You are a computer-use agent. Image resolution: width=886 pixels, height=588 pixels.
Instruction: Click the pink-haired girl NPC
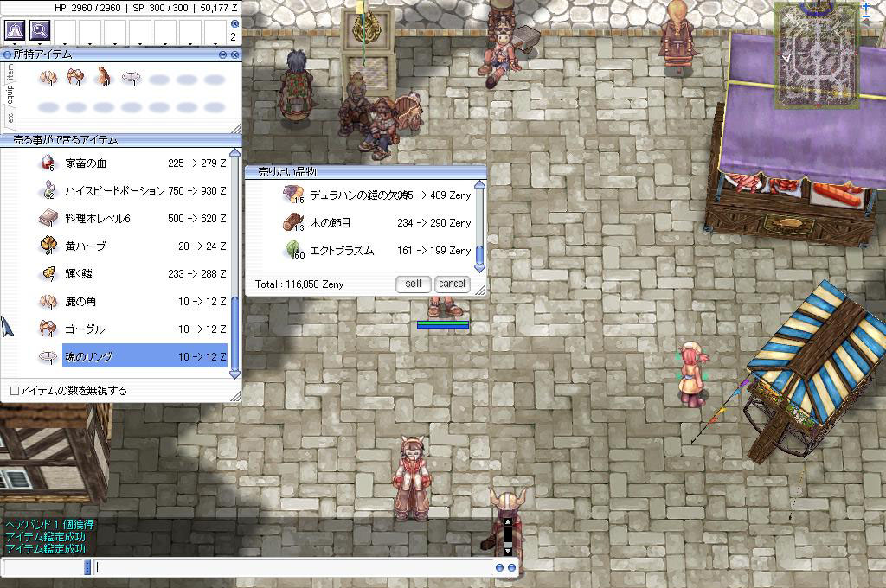coord(691,374)
